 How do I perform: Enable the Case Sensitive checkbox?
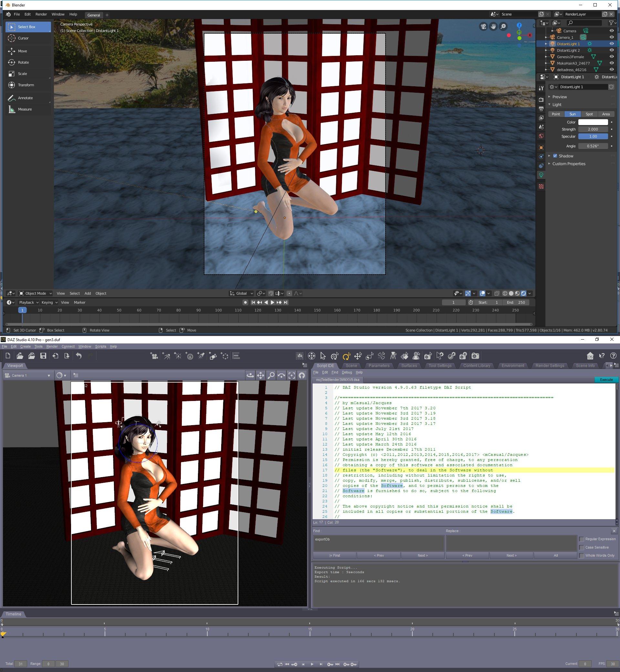(x=582, y=548)
